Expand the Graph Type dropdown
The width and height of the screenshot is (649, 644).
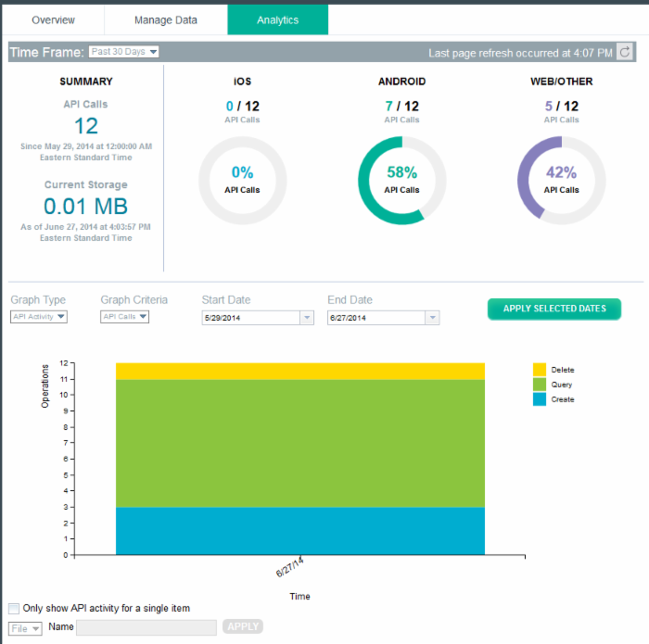(x=39, y=317)
